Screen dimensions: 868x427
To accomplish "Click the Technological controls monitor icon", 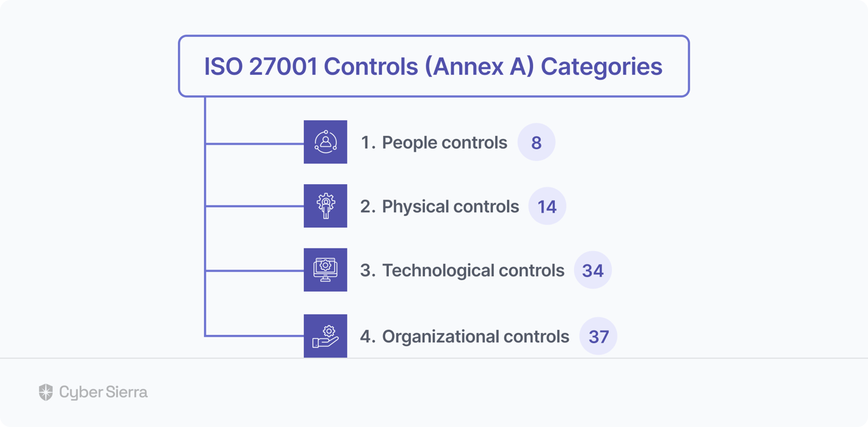I will (325, 270).
